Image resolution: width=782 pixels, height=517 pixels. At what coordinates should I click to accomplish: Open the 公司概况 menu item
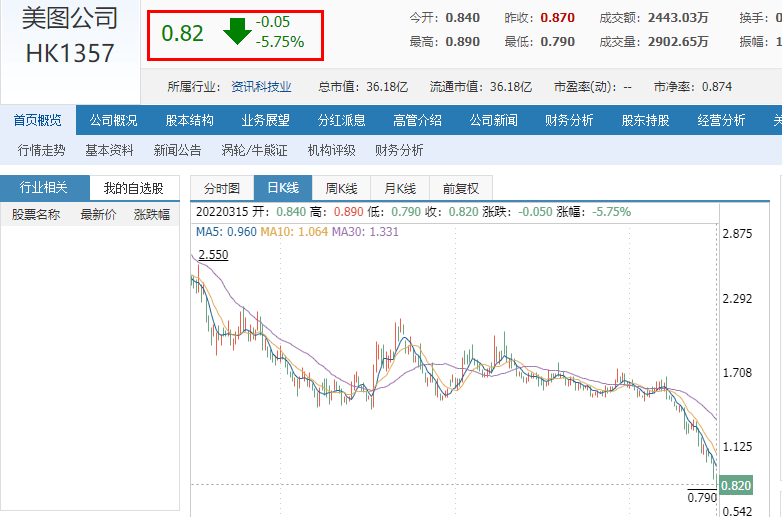(114, 121)
